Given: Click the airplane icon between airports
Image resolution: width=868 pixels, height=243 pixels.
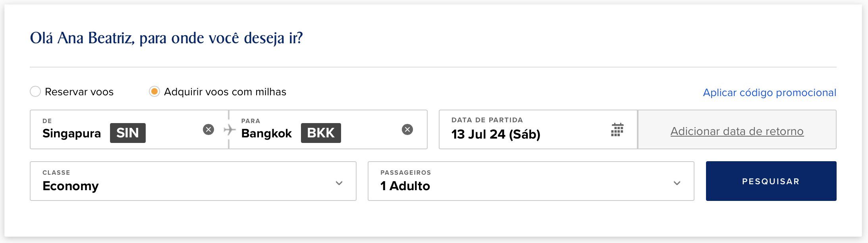Looking at the screenshot, I should coord(230,129).
